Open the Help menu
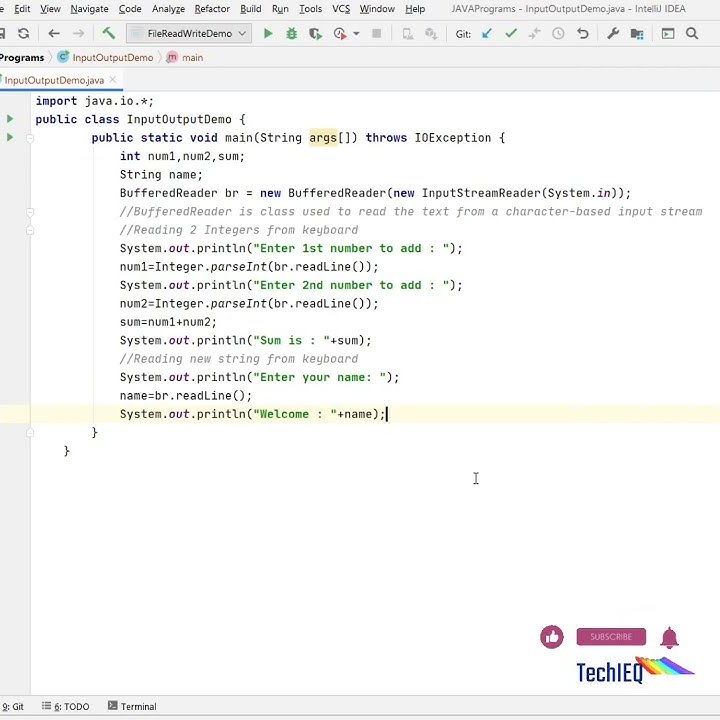Image resolution: width=720 pixels, height=720 pixels. point(415,9)
